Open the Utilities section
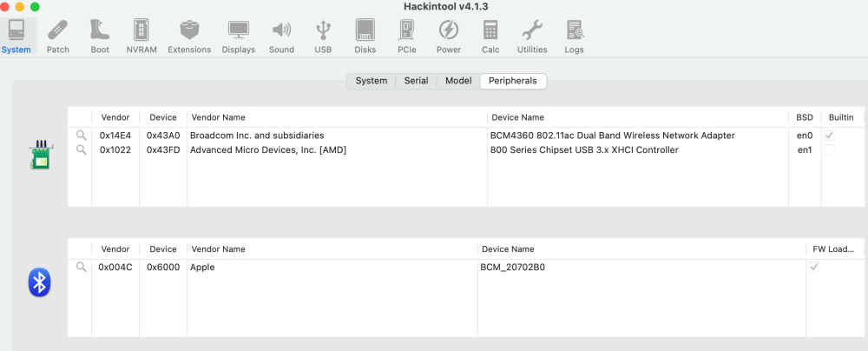The height and width of the screenshot is (351, 868). 532,36
